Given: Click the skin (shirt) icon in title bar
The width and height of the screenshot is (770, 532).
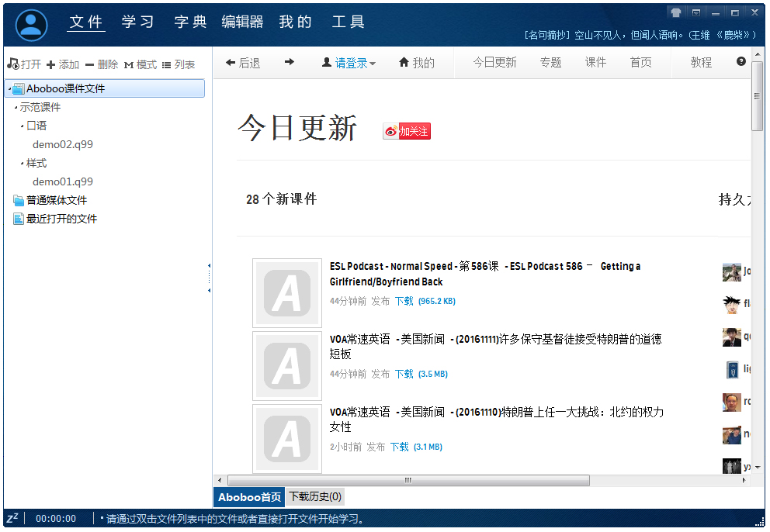Looking at the screenshot, I should (x=676, y=12).
